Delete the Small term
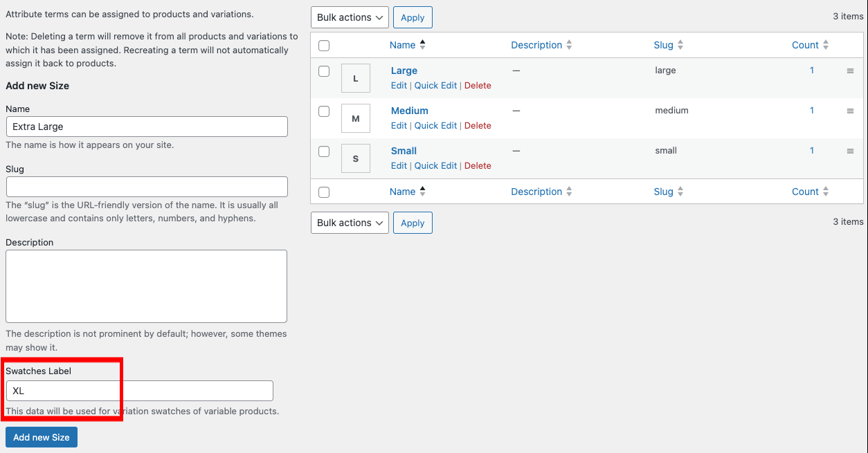Screen dimensions: 868x453 tap(478, 165)
